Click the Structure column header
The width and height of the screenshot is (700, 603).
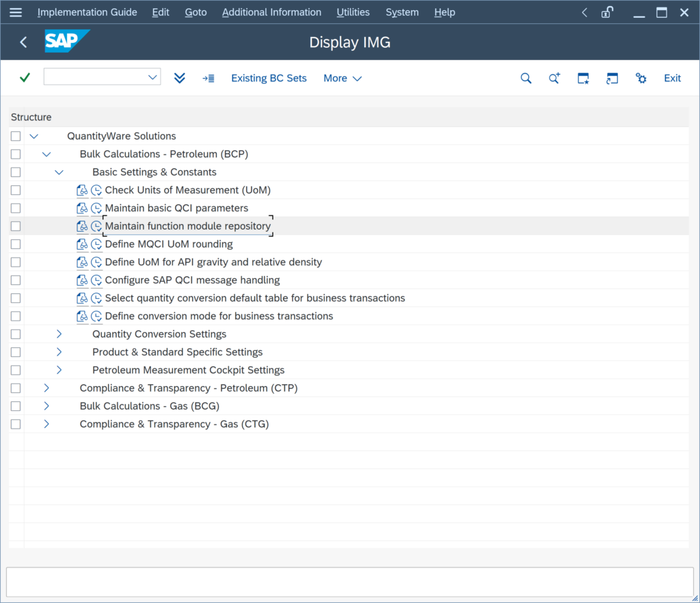click(x=31, y=118)
